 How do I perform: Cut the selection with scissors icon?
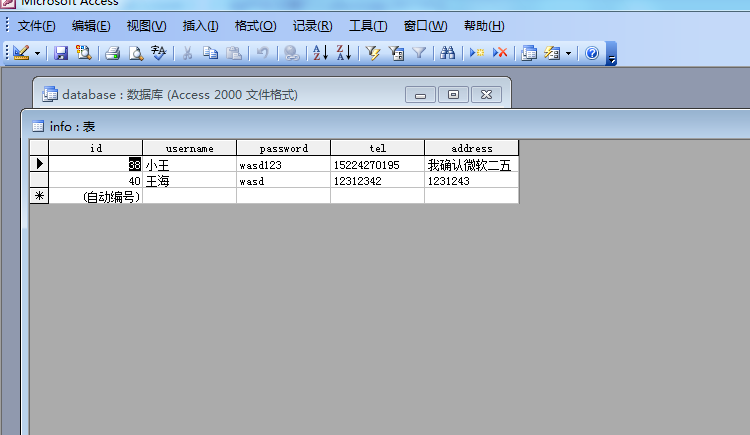point(187,53)
